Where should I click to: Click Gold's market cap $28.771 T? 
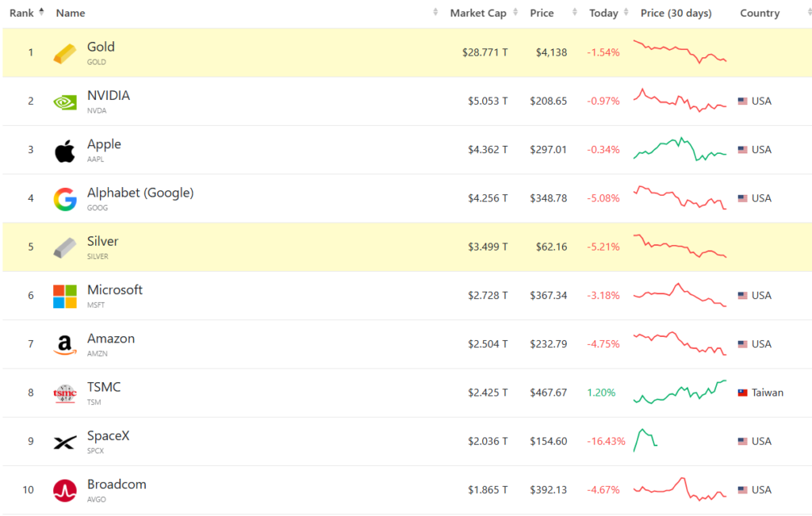[x=485, y=52]
